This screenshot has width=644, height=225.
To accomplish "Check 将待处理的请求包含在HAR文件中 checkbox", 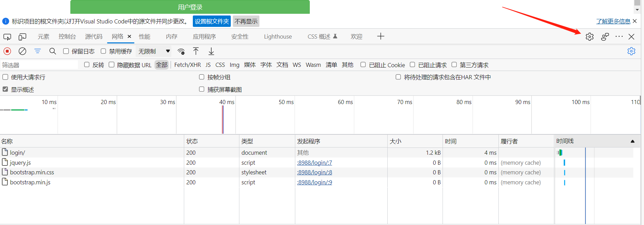I will (x=398, y=77).
